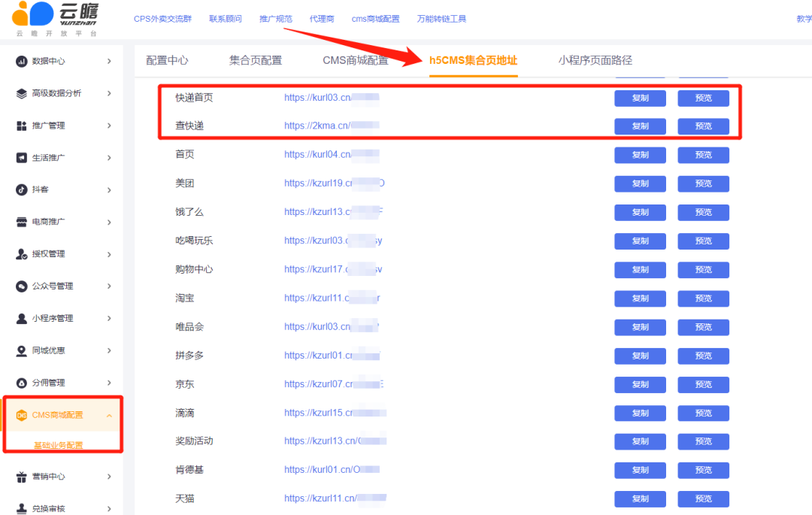Open the 基础业务配置 submenu item

[x=59, y=445]
